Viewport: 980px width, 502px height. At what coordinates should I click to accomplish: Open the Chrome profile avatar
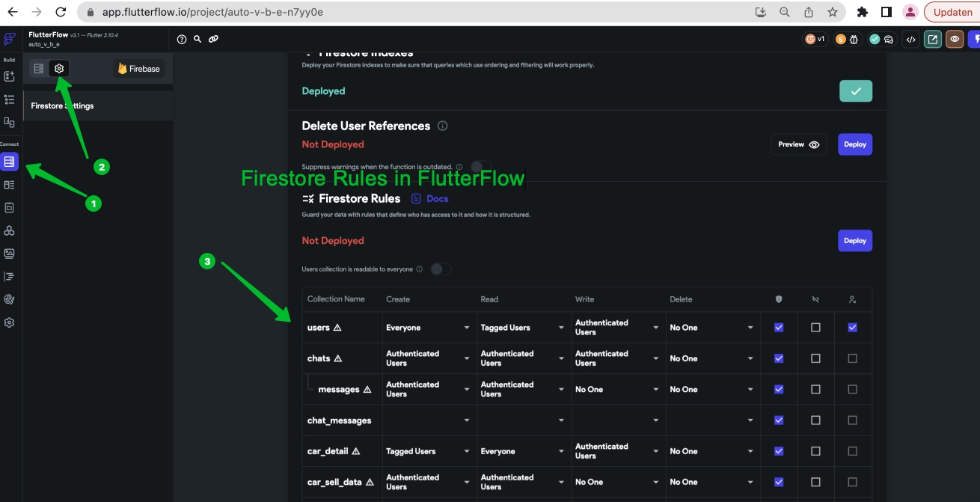coord(910,12)
